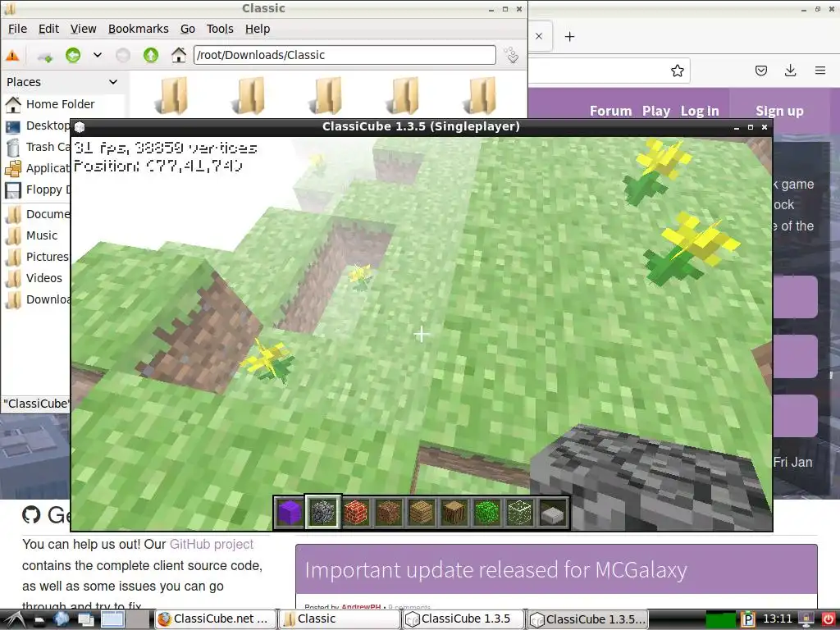The height and width of the screenshot is (630, 840).
Task: Select the red brick block in the hotbar
Action: pos(356,512)
